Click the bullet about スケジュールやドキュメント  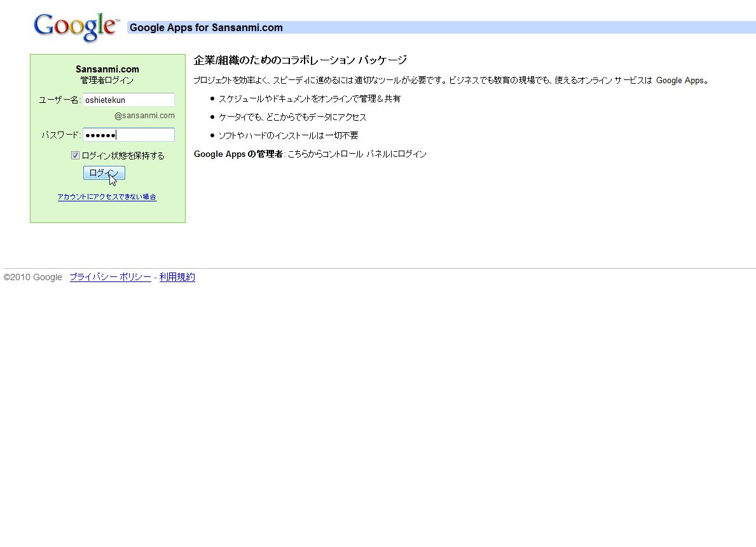pos(310,99)
